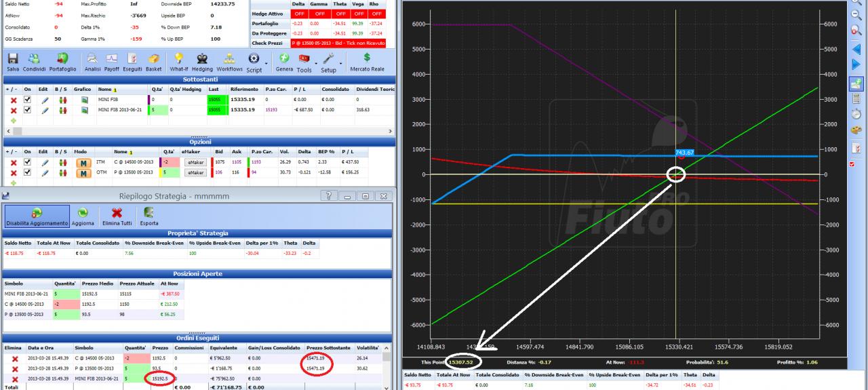Toggle On checkbox for C @ 14500 option
The width and height of the screenshot is (868, 390).
[x=28, y=162]
